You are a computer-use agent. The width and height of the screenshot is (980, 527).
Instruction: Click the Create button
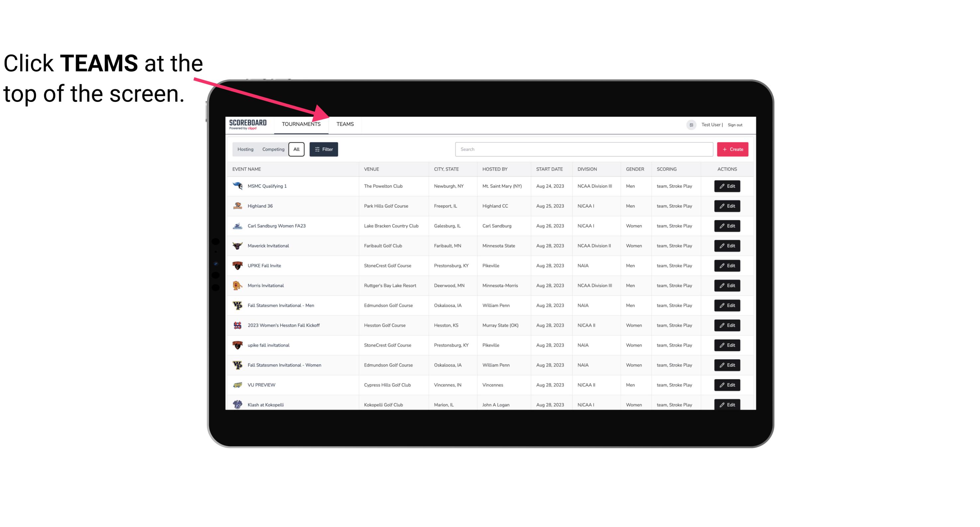[733, 149]
